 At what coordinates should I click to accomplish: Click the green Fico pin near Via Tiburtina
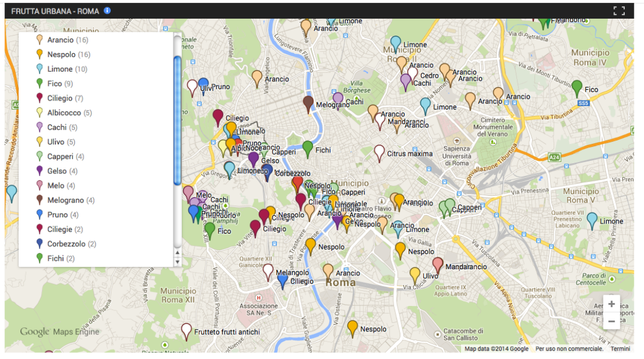(577, 87)
